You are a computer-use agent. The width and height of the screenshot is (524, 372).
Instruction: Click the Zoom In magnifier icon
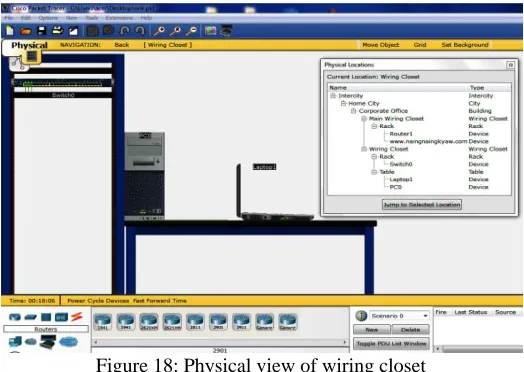159,31
